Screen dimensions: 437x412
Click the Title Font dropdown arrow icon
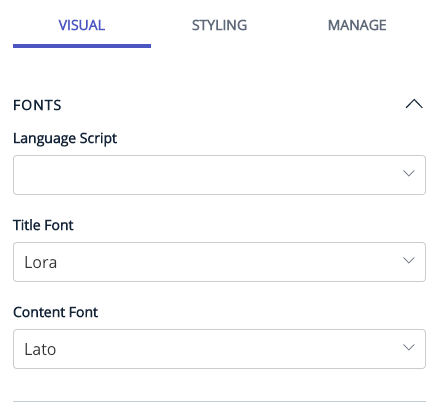[x=409, y=260]
